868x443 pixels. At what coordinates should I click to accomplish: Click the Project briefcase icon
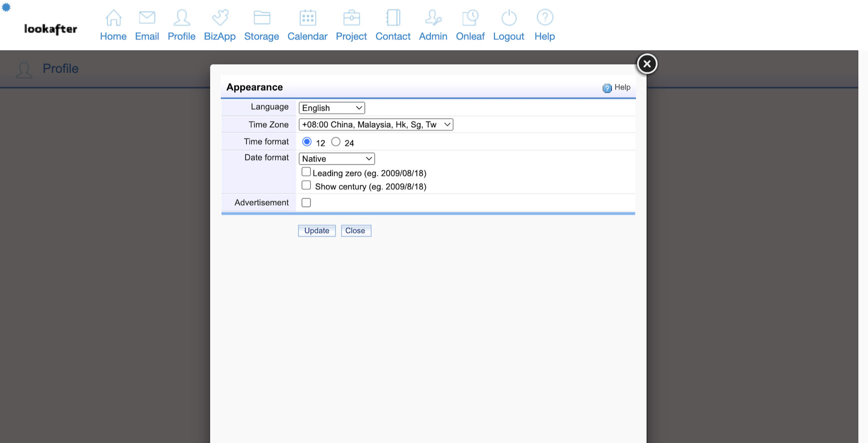352,18
